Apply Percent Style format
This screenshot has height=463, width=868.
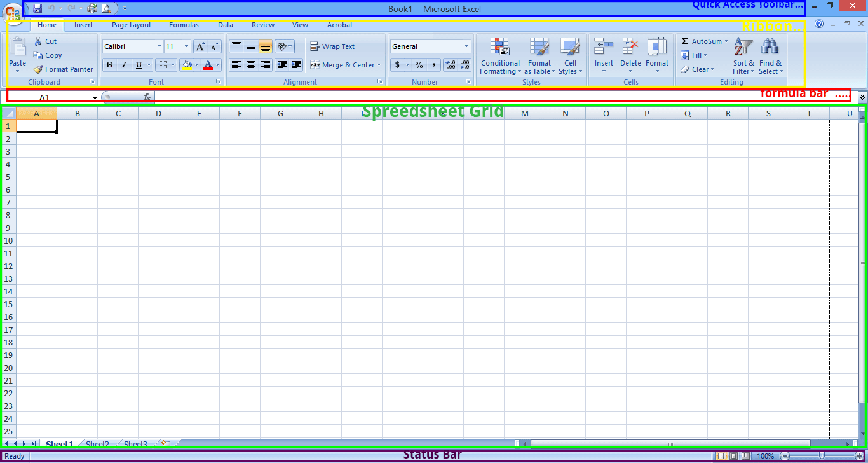tap(419, 65)
